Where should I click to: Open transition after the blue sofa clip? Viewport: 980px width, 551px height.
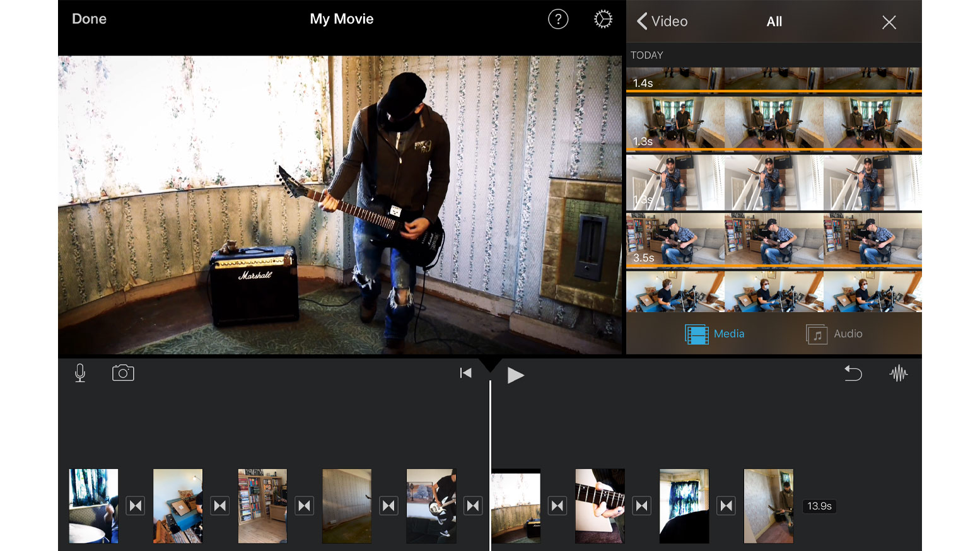pos(220,506)
